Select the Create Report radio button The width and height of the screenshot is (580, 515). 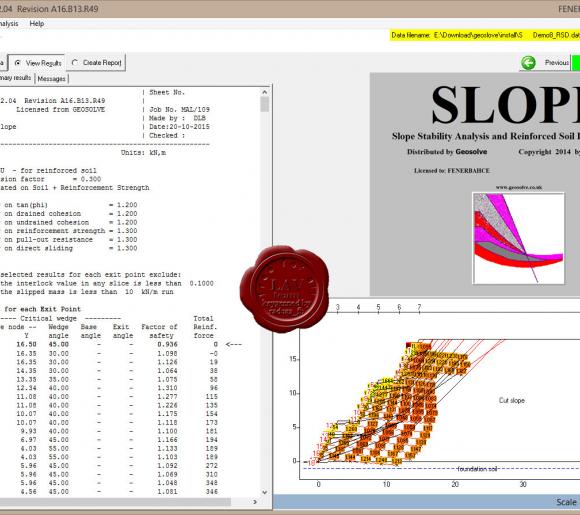tap(74, 63)
